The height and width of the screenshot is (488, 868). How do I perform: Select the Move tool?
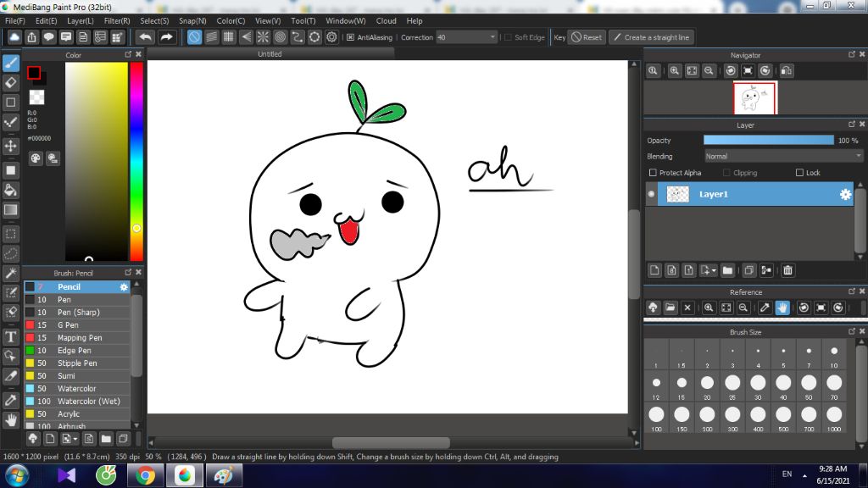[x=10, y=146]
